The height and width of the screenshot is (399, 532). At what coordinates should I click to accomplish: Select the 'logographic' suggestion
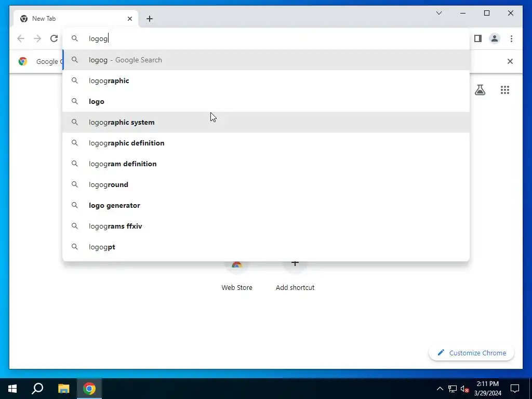(266, 81)
